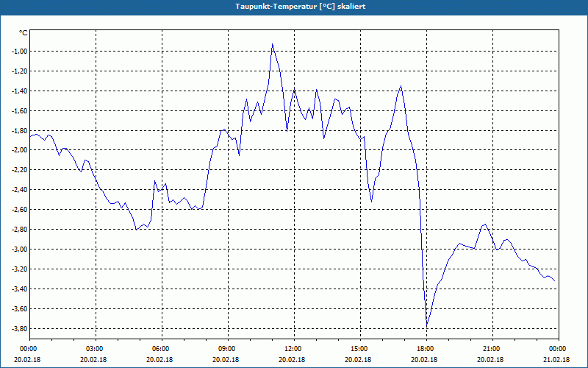This screenshot has width=588, height=368.
Task: Click the 12:00 time label
Action: pos(295,349)
